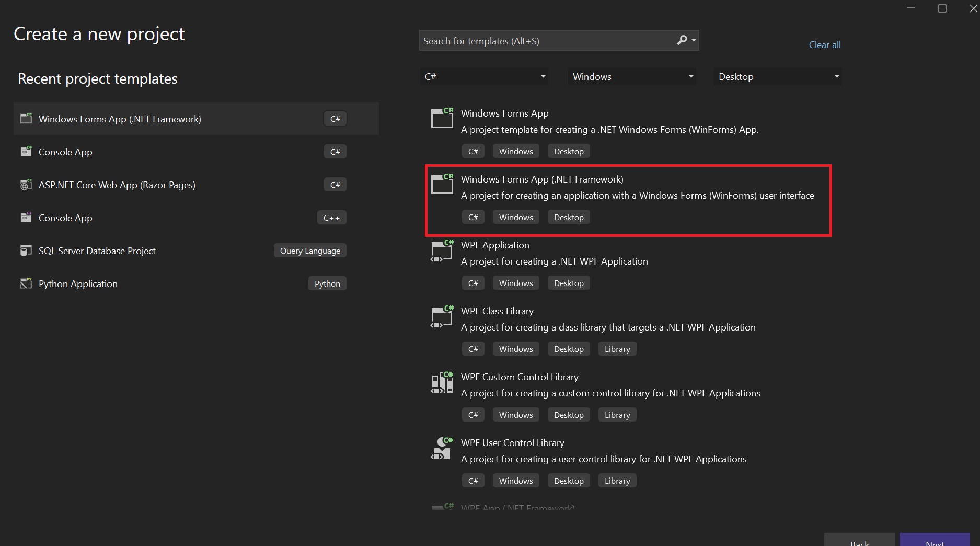The width and height of the screenshot is (980, 546).
Task: Click the Desktop tag under WPF Application
Action: point(569,283)
